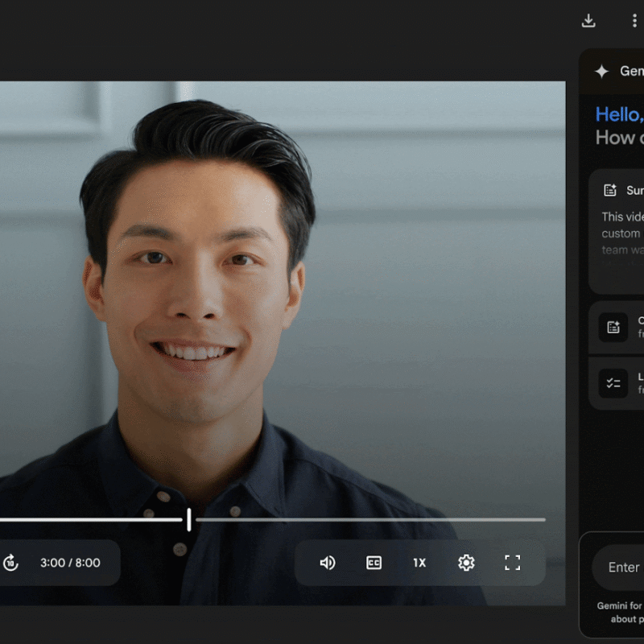This screenshot has width=644, height=644.
Task: Download the video using the download icon
Action: coord(588,21)
